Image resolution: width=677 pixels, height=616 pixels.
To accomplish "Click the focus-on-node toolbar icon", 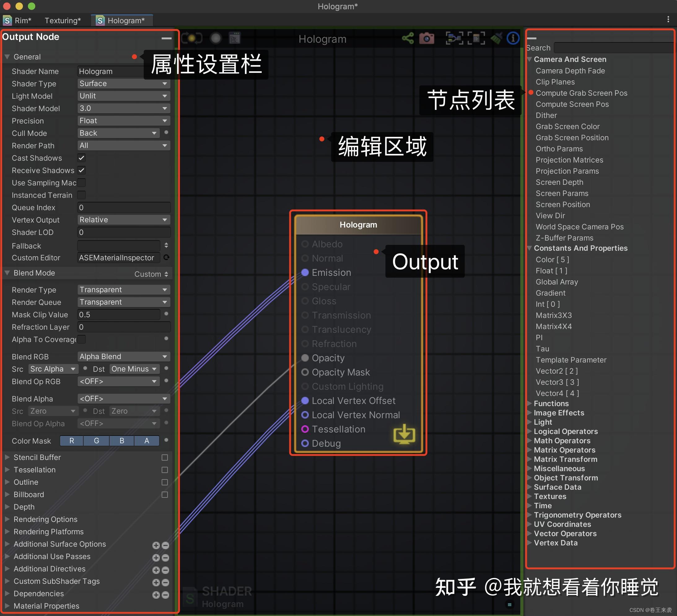I will pos(454,38).
